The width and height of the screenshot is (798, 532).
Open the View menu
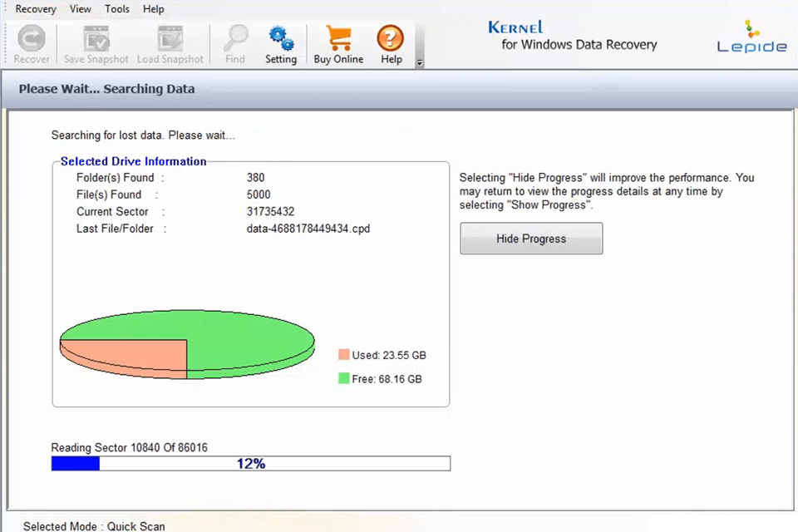point(80,9)
